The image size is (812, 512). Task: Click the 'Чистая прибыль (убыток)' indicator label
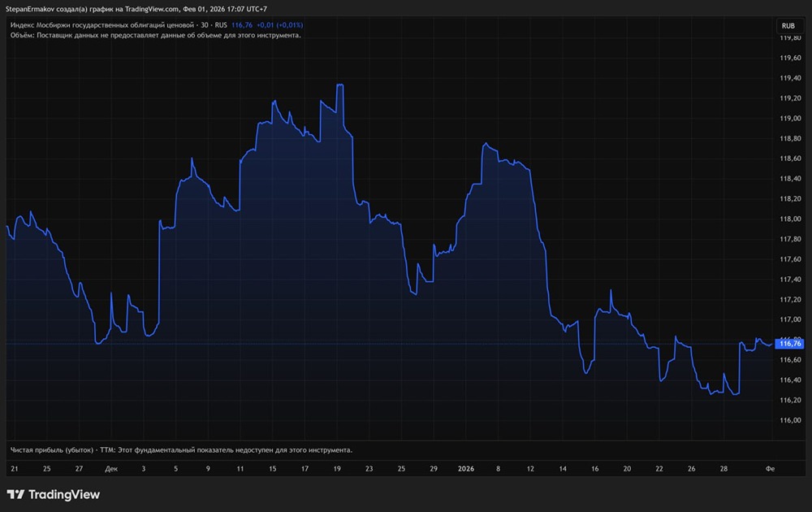pos(51,449)
